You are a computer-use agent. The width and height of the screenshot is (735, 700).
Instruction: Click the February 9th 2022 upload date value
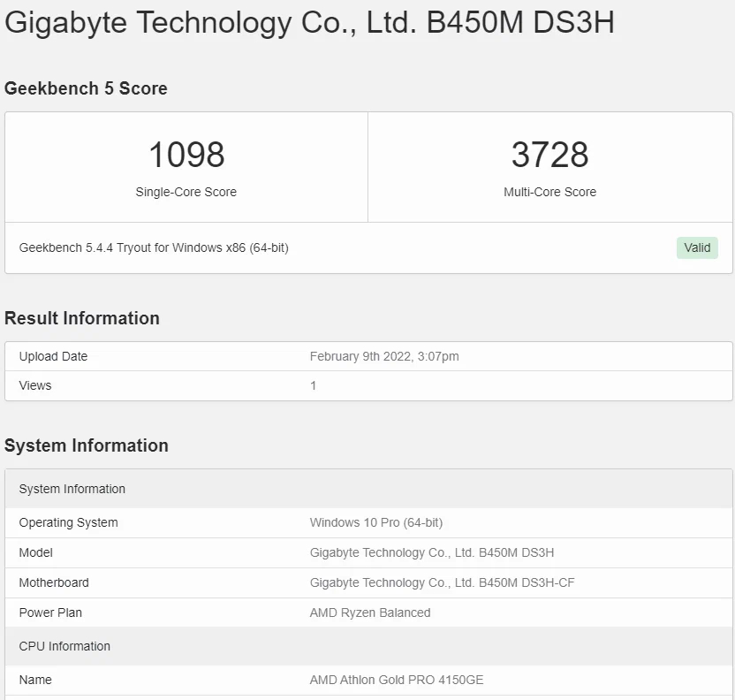384,356
